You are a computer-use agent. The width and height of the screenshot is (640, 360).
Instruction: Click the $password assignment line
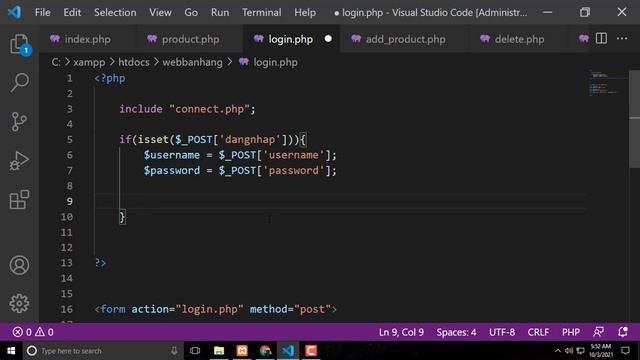[x=240, y=171]
